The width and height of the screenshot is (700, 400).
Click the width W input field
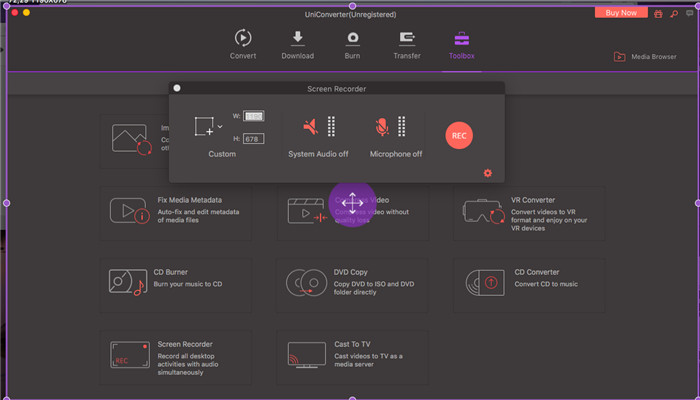click(x=254, y=116)
